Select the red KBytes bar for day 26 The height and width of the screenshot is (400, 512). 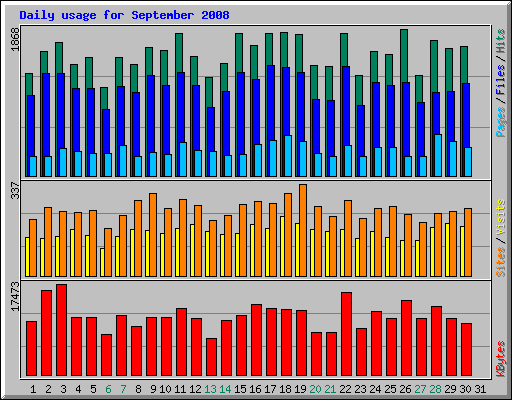[x=406, y=338]
